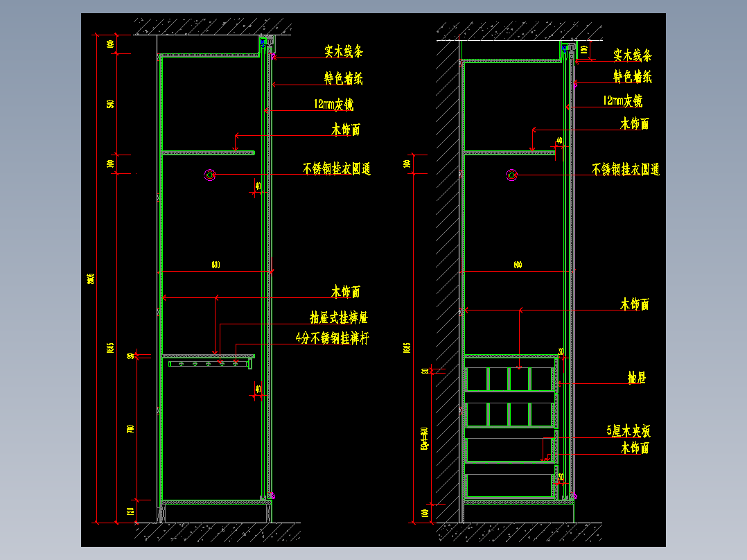Click the 4分不锈钢挂裤杆 label
The height and width of the screenshot is (560, 747).
click(333, 338)
